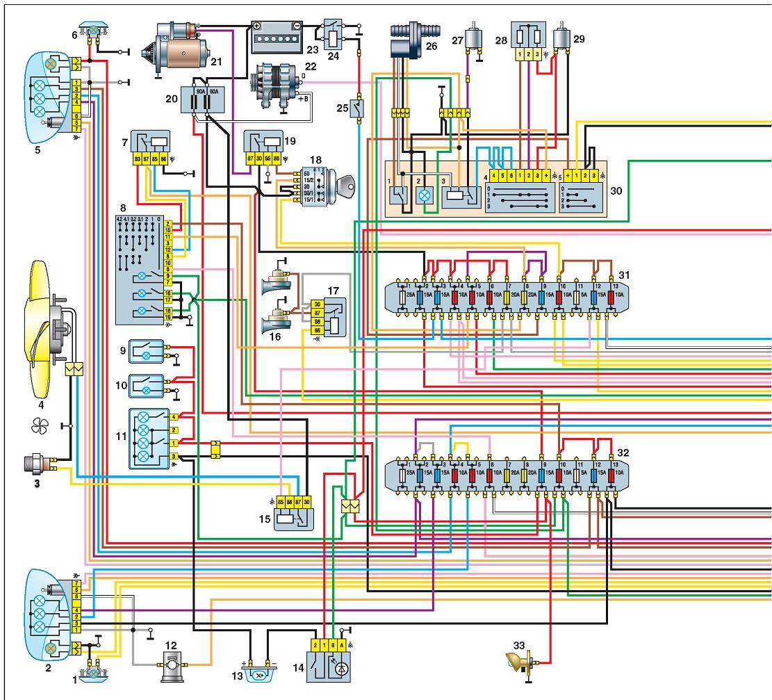Select the 25A fuse in block 31

(402, 297)
